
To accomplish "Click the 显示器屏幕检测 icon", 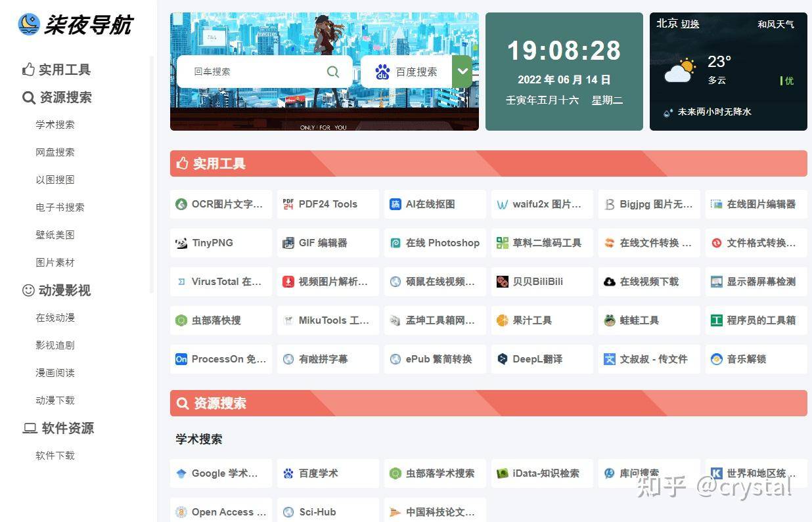I will (717, 282).
